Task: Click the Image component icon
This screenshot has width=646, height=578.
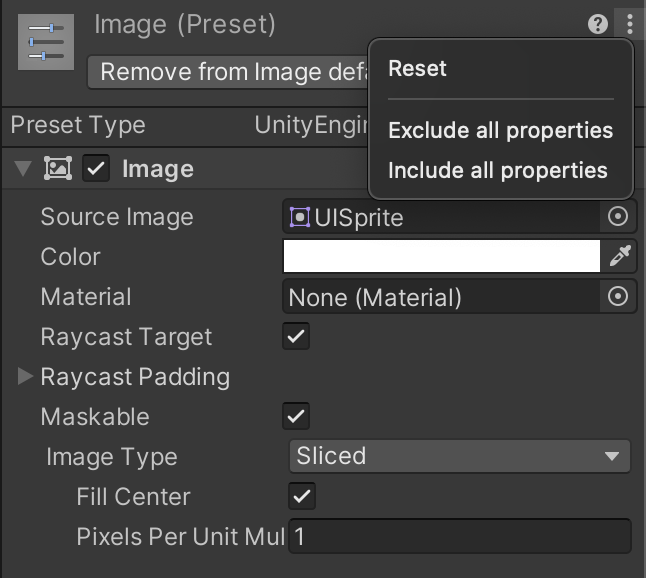Action: click(x=58, y=168)
